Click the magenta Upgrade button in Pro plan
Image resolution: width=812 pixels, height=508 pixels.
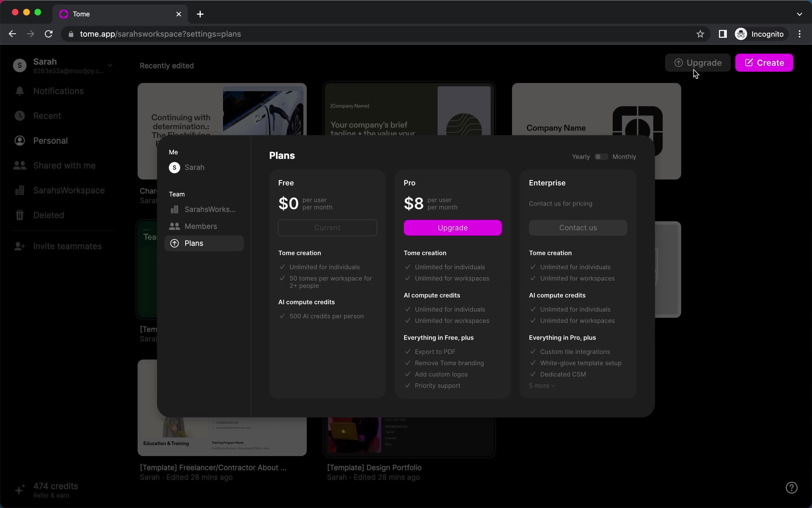453,228
